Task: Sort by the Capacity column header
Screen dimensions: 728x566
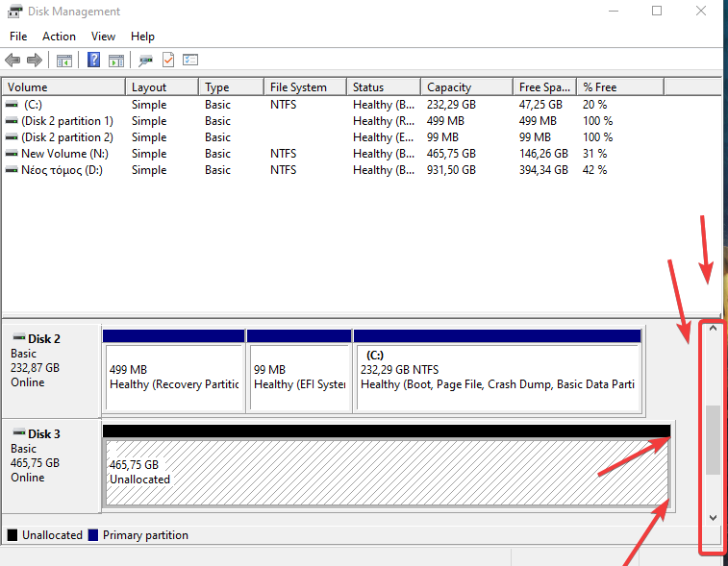Action: click(466, 87)
